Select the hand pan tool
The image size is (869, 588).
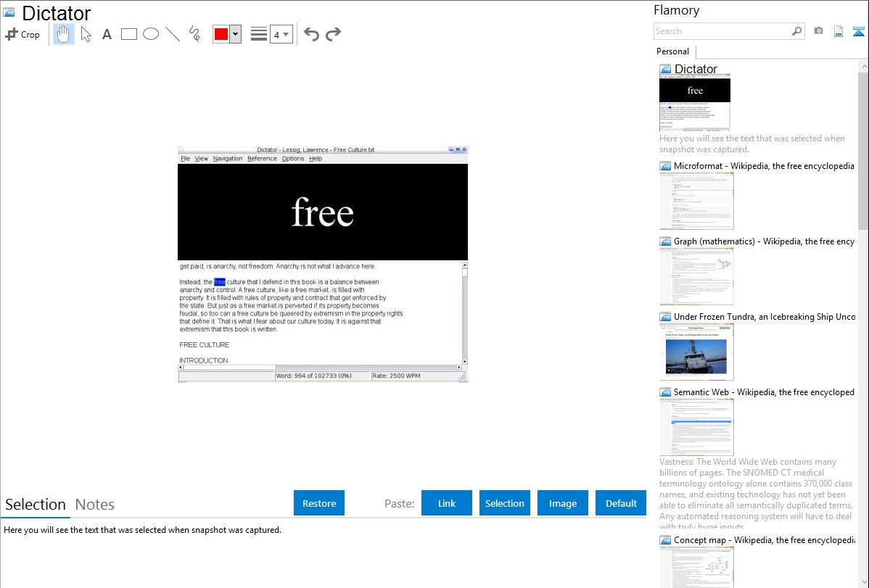(63, 34)
